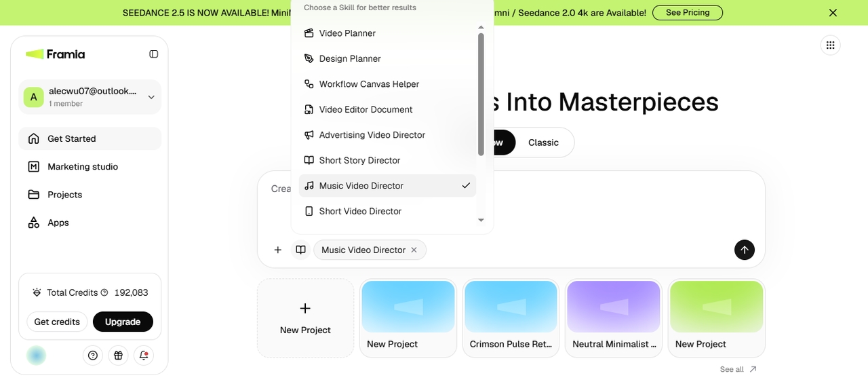Click the Short Video Director phone icon

pos(309,211)
